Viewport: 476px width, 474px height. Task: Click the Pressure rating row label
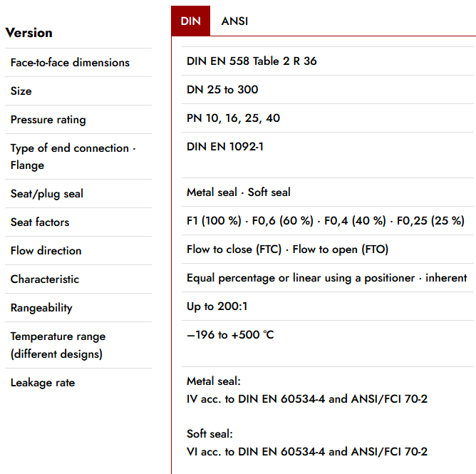coord(48,120)
